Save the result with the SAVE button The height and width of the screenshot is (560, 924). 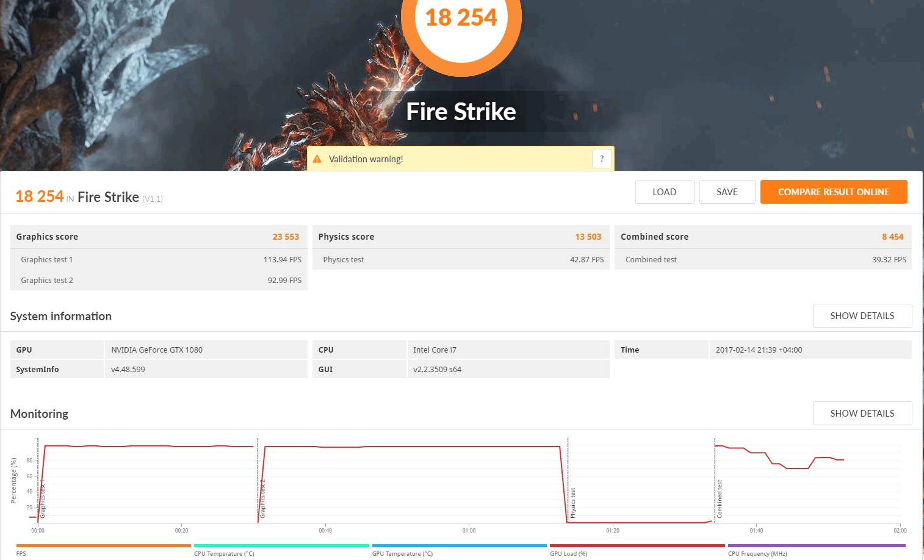[727, 192]
